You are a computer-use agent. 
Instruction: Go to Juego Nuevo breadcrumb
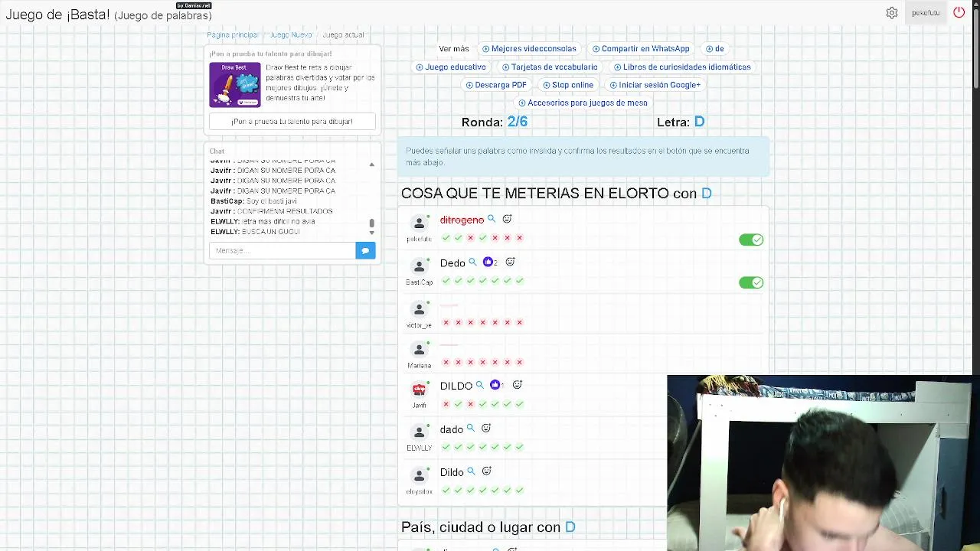(291, 35)
